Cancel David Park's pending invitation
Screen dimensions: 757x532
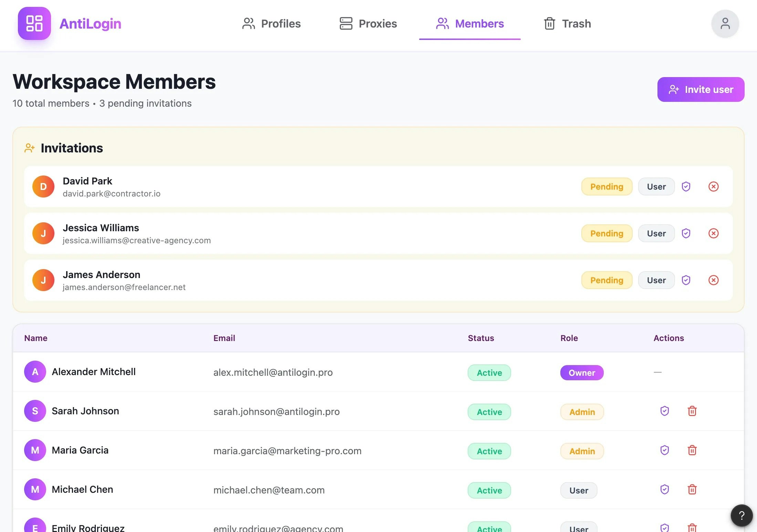(714, 187)
